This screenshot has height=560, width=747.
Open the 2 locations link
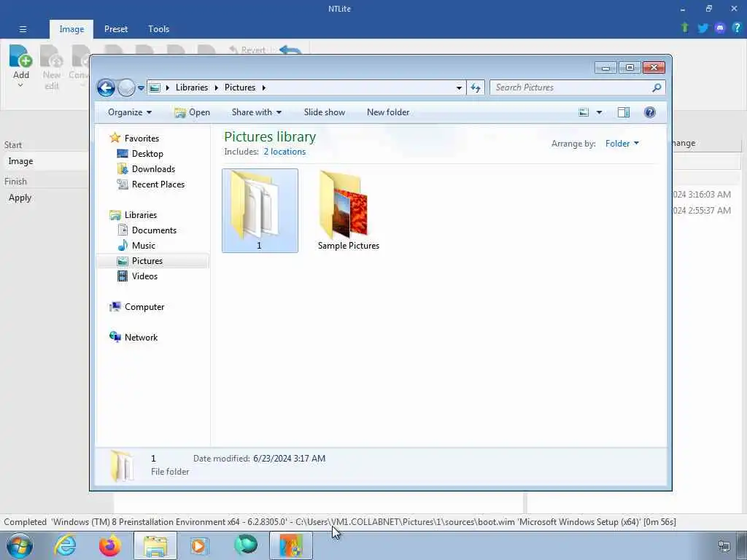tap(285, 152)
